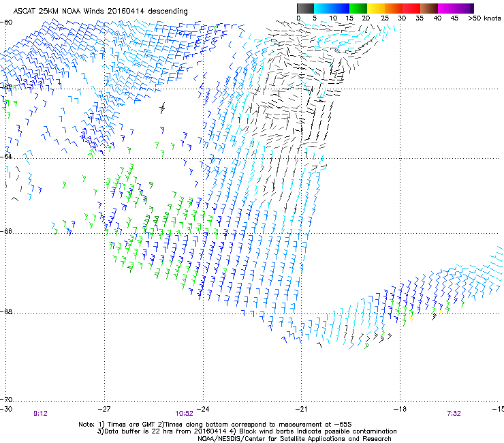Click the longitude label '-18'
Screen dimensions: 504x443
tap(400, 409)
